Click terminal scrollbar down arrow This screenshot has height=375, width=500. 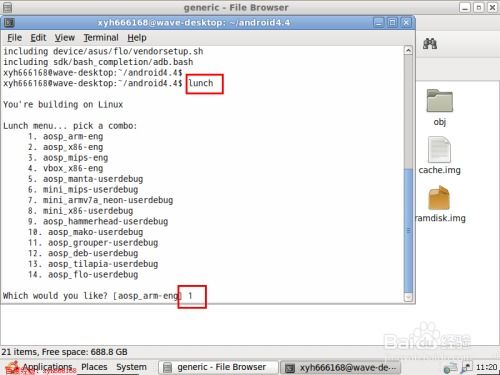point(408,296)
